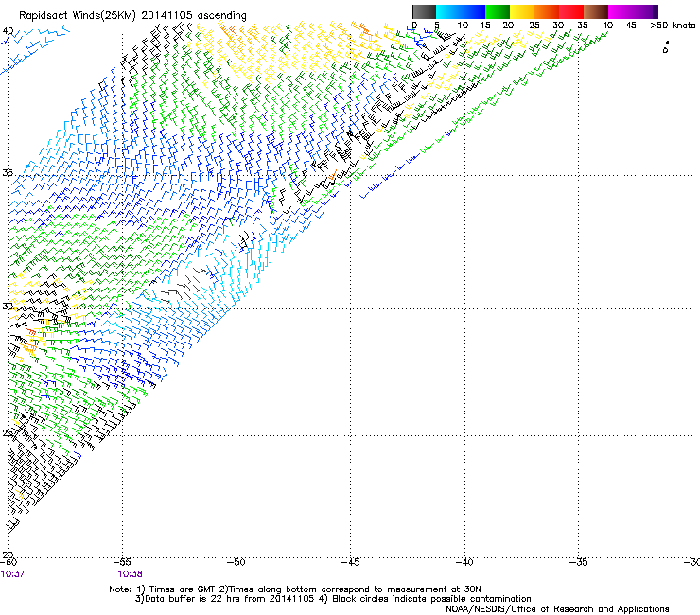
Task: Click the legend value 25
Action: tap(534, 26)
